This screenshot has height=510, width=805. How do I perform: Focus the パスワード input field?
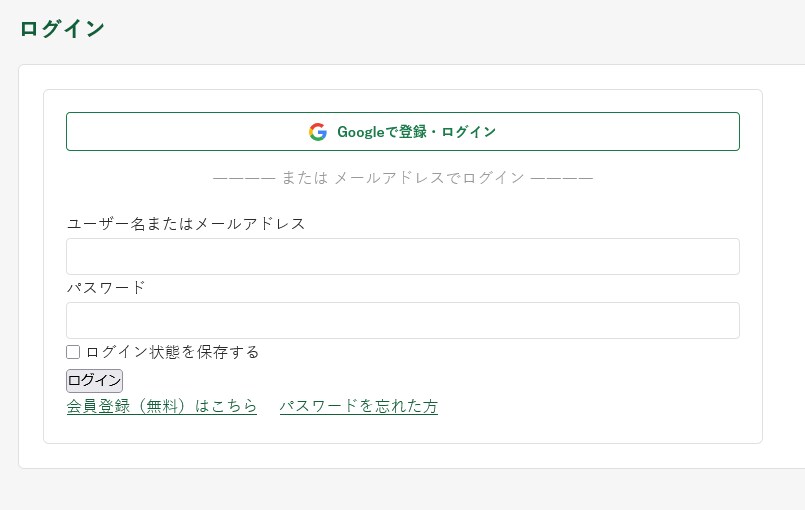(402, 320)
